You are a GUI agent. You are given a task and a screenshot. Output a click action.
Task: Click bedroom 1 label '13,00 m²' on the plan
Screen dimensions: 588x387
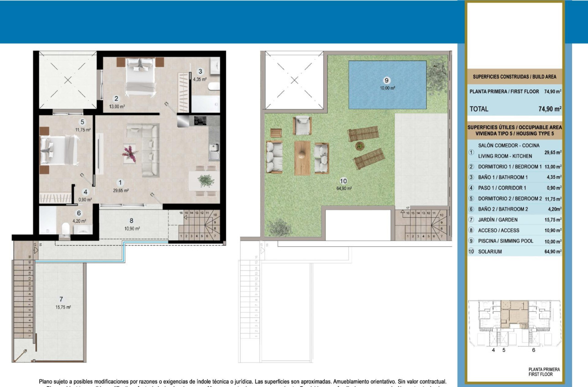pyautogui.click(x=116, y=107)
